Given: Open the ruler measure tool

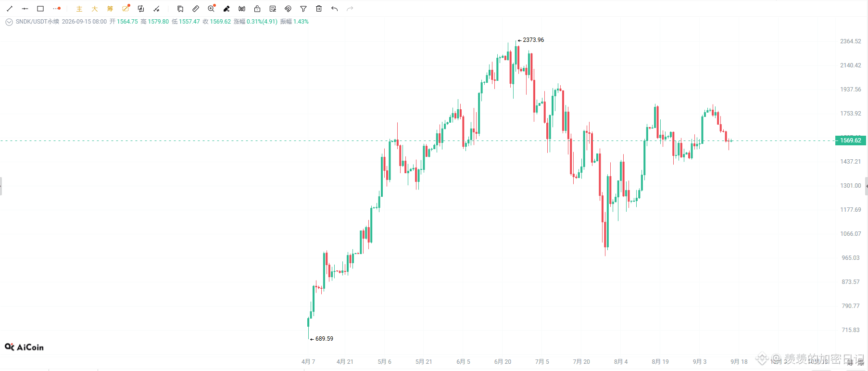Looking at the screenshot, I should [x=196, y=9].
